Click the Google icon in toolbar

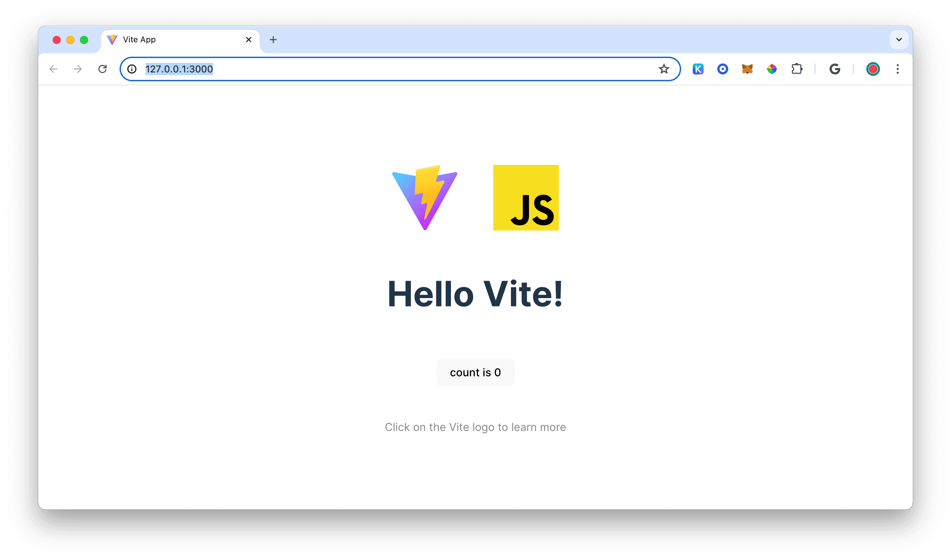coord(835,69)
